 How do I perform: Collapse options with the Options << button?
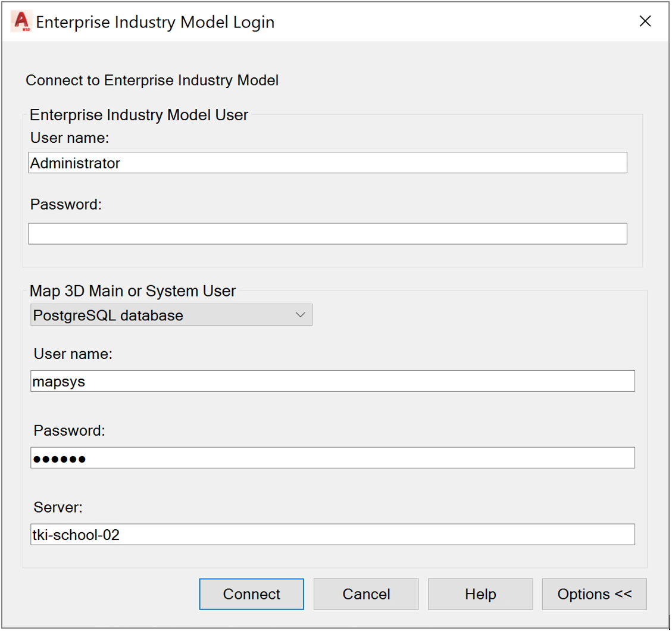pyautogui.click(x=595, y=594)
